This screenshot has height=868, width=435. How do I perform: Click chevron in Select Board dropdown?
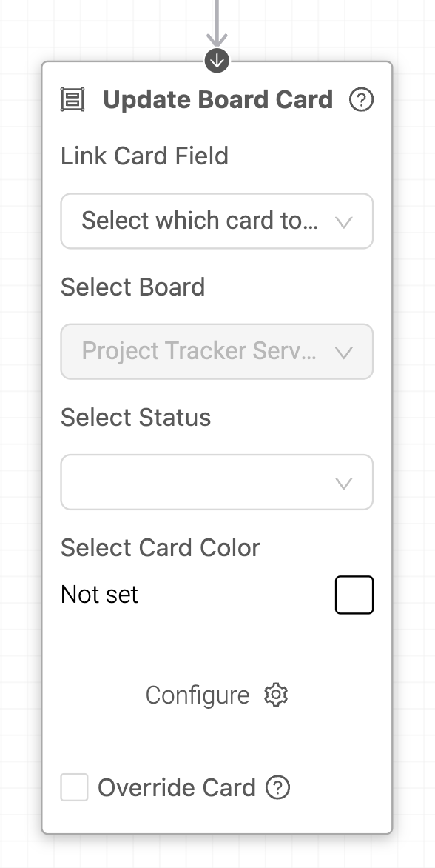tap(344, 353)
